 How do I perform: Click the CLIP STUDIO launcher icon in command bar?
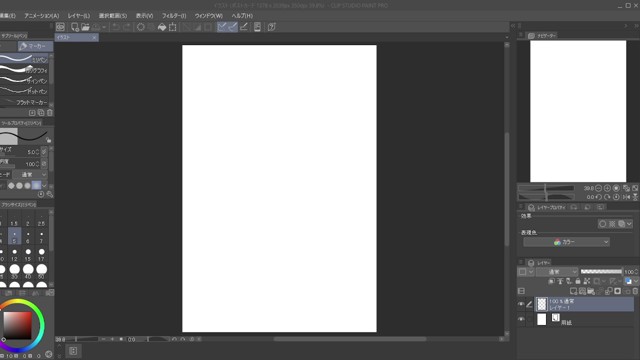pyautogui.click(x=60, y=27)
